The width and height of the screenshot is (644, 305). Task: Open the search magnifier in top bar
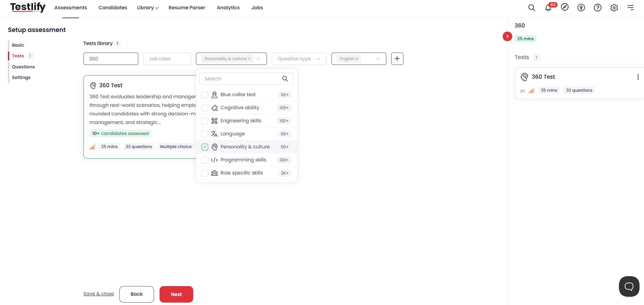(x=531, y=8)
